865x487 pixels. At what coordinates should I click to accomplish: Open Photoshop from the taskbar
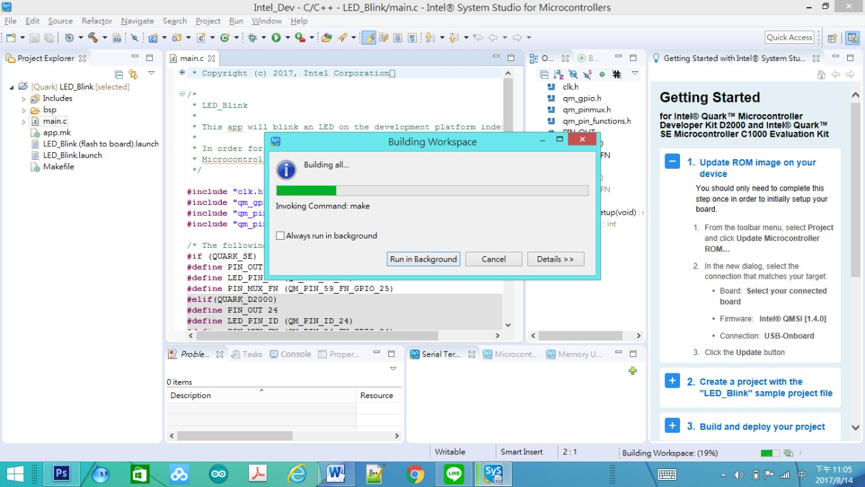61,474
